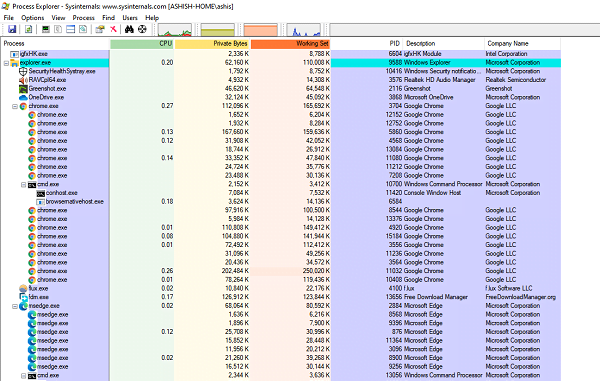Click the "Realtek HD Audio Manager" description

(x=440, y=80)
